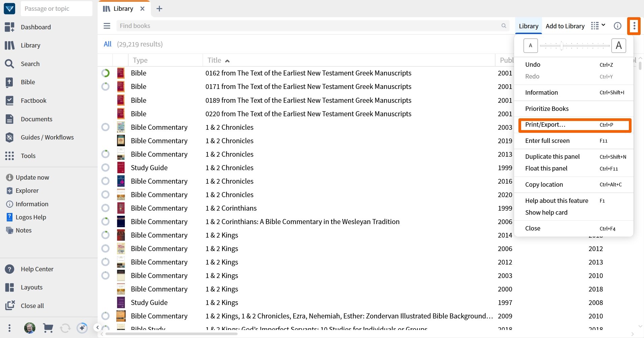Open Logos Help shortcut
This screenshot has width=644, height=338.
click(x=26, y=217)
